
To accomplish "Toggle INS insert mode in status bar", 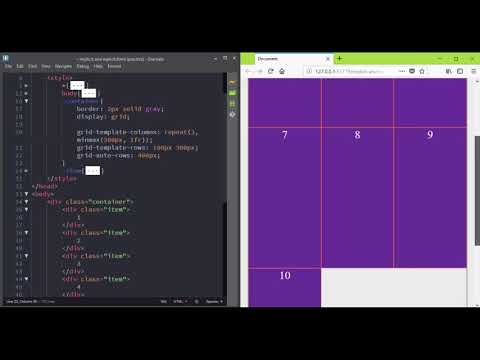I will [x=164, y=301].
